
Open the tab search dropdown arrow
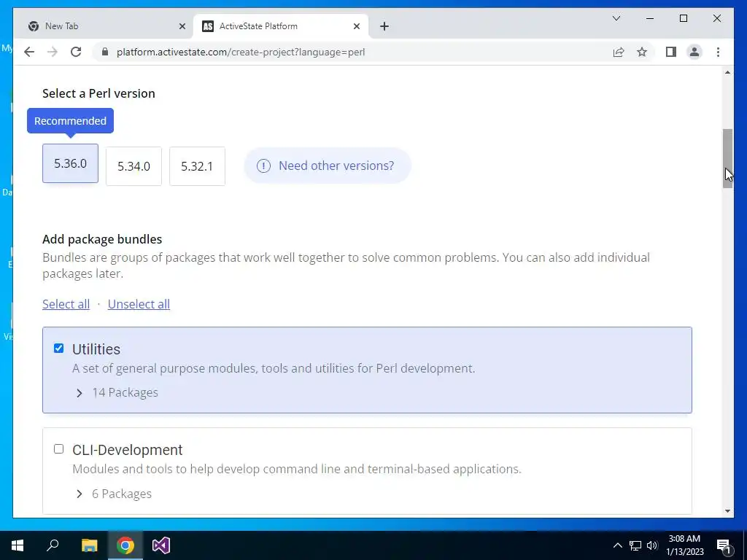pyautogui.click(x=616, y=18)
